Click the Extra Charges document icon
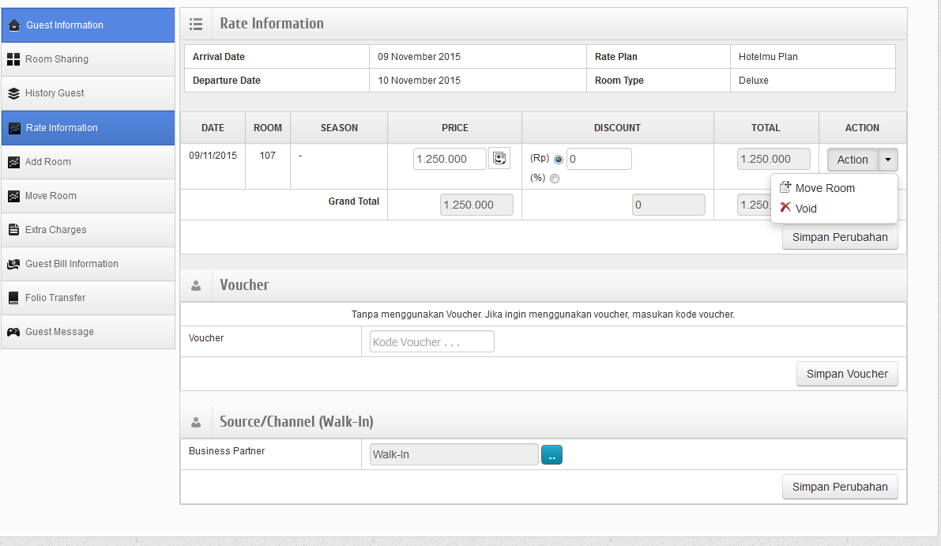Image resolution: width=941 pixels, height=546 pixels. 14,230
